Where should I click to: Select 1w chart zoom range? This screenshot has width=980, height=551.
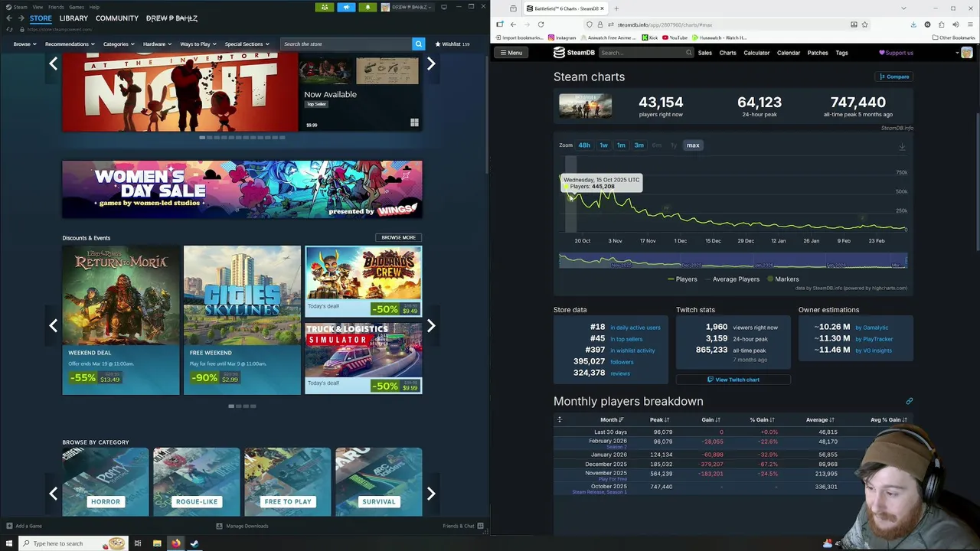(603, 145)
